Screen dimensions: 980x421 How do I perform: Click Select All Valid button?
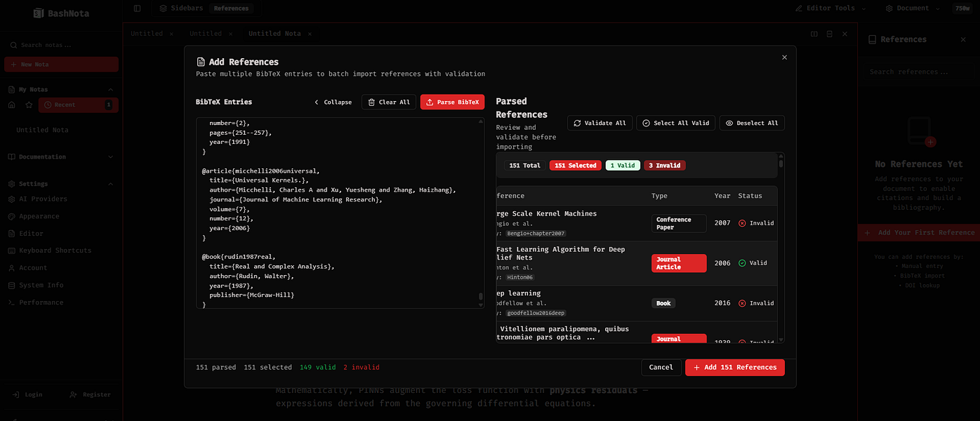click(675, 123)
